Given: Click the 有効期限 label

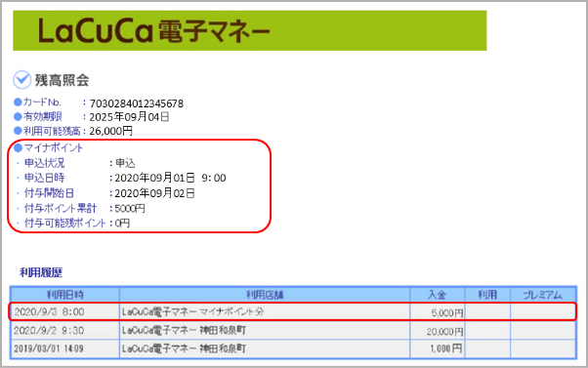Looking at the screenshot, I should [x=43, y=116].
